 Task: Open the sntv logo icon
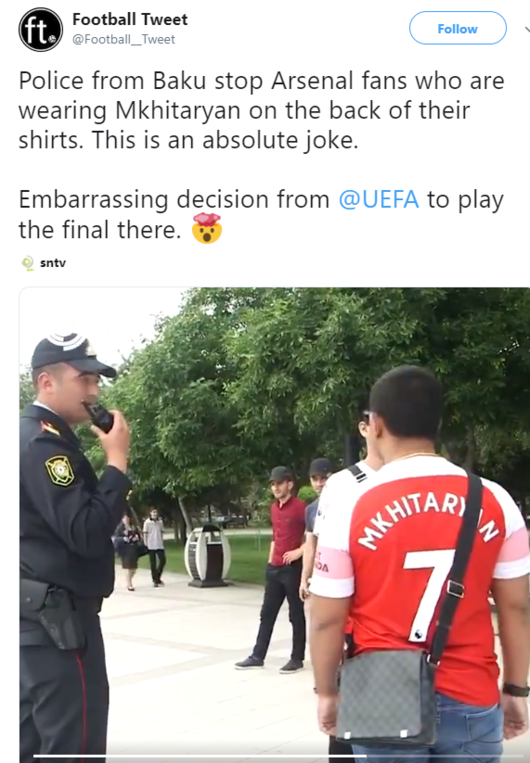tap(28, 263)
